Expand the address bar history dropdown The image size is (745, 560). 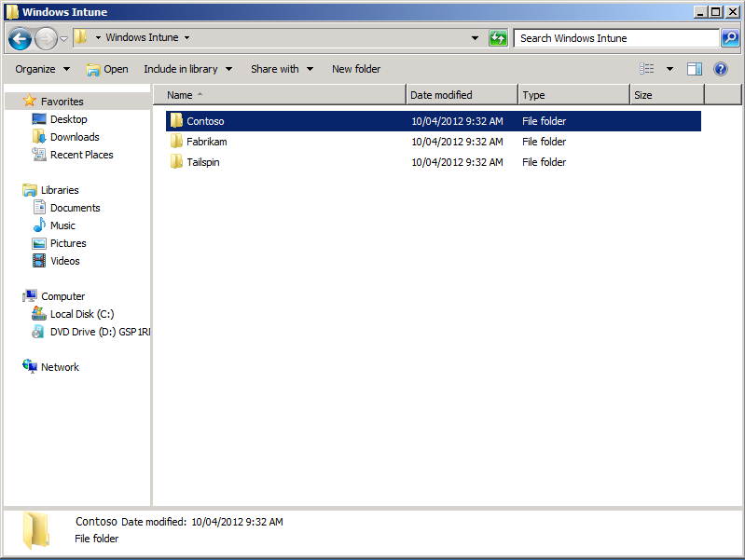pyautogui.click(x=476, y=38)
